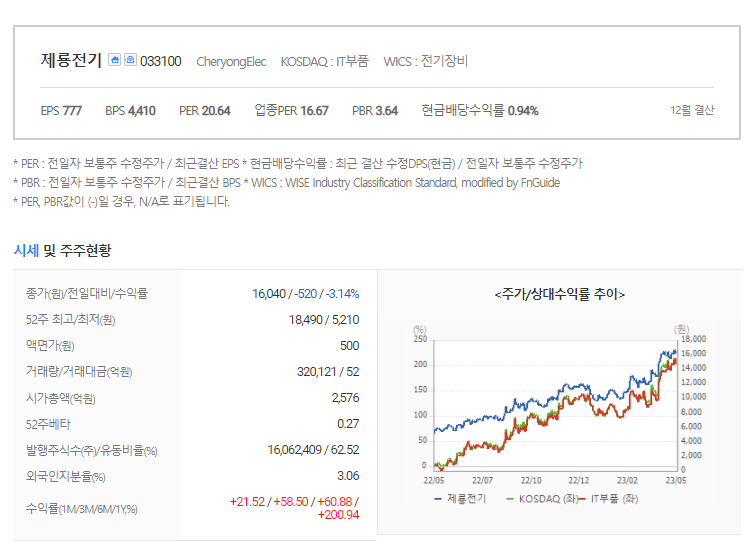The image size is (756, 541).
Task: Click the market cap value 2,576
Action: coord(345,398)
